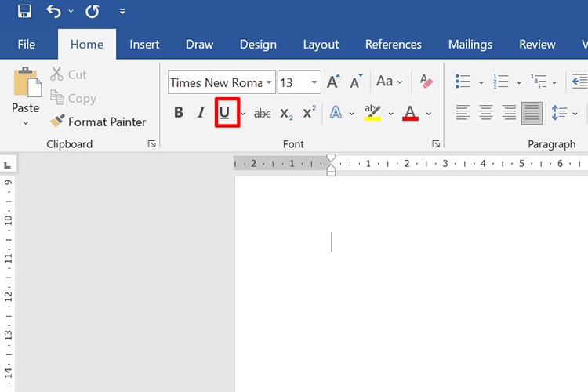This screenshot has width=588, height=392.
Task: Open the References tab
Action: [394, 45]
